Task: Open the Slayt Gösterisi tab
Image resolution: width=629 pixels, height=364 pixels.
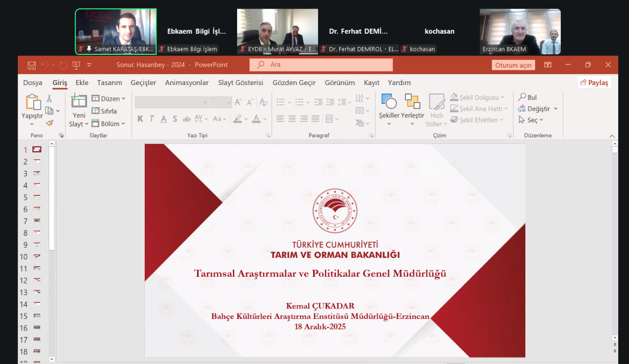Action: tap(240, 83)
